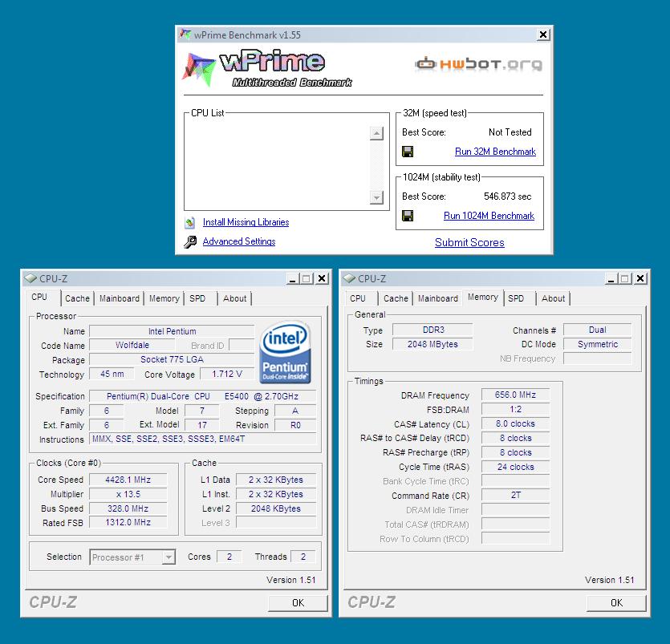Run the 32M Benchmark
The image size is (670, 644).
495,152
